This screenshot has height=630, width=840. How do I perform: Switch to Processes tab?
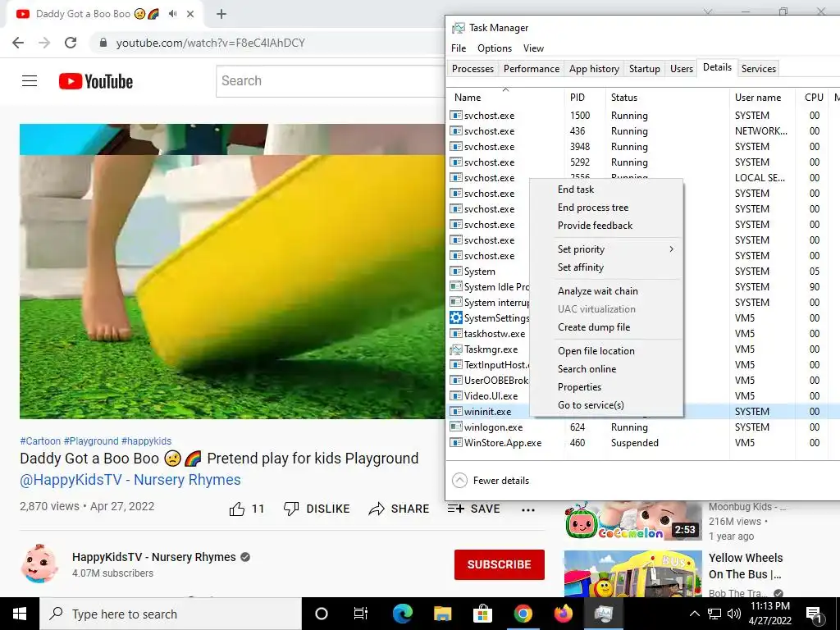(x=473, y=69)
